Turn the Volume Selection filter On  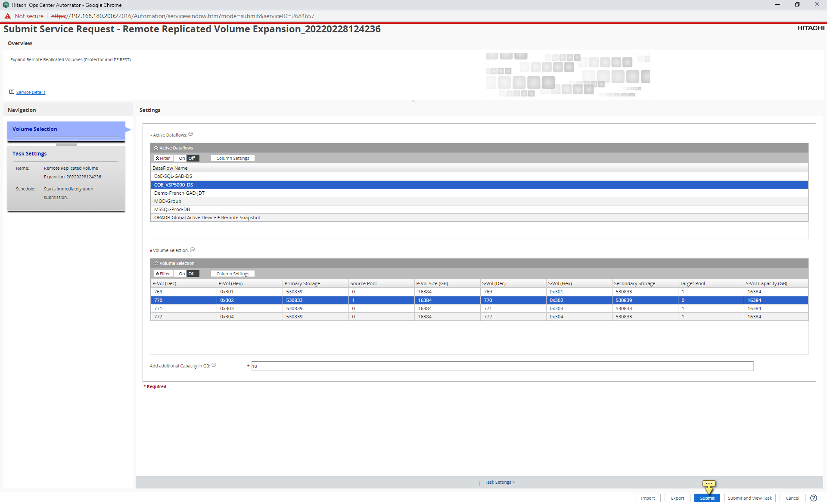[181, 274]
